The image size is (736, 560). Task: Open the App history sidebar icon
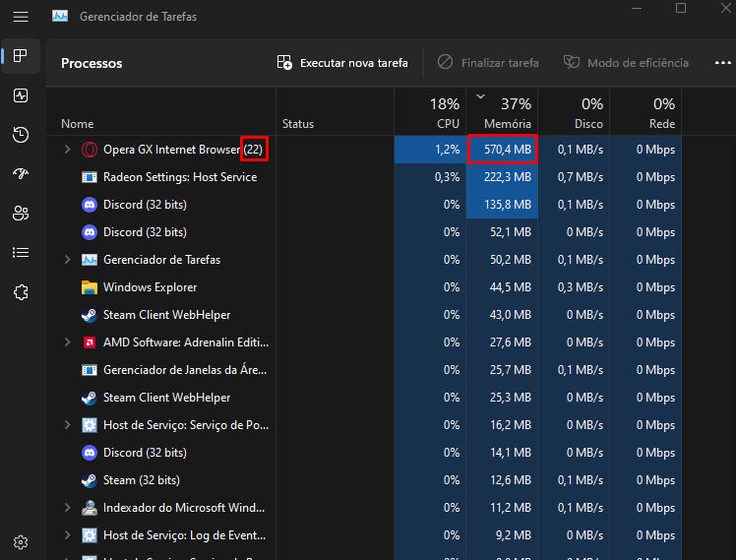coord(21,135)
